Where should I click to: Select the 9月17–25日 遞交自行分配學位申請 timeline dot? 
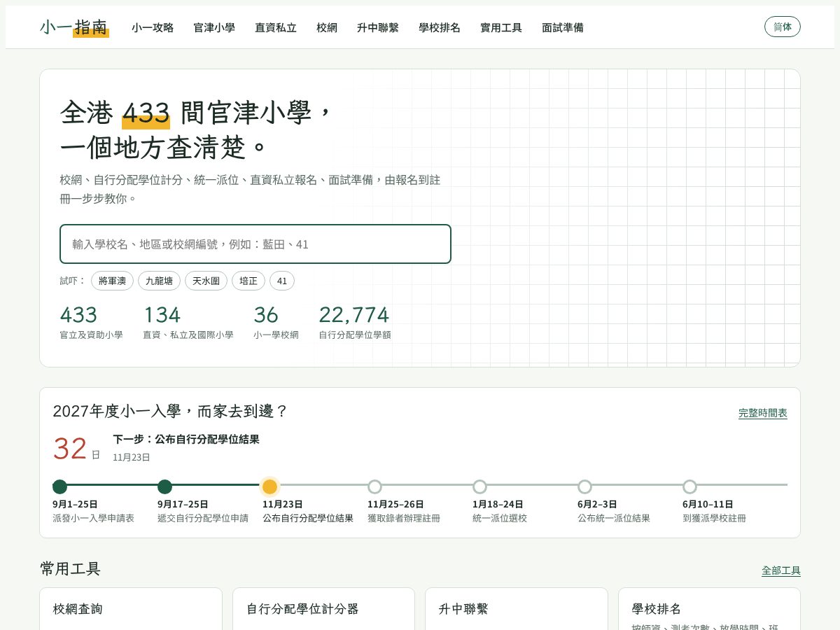164,486
